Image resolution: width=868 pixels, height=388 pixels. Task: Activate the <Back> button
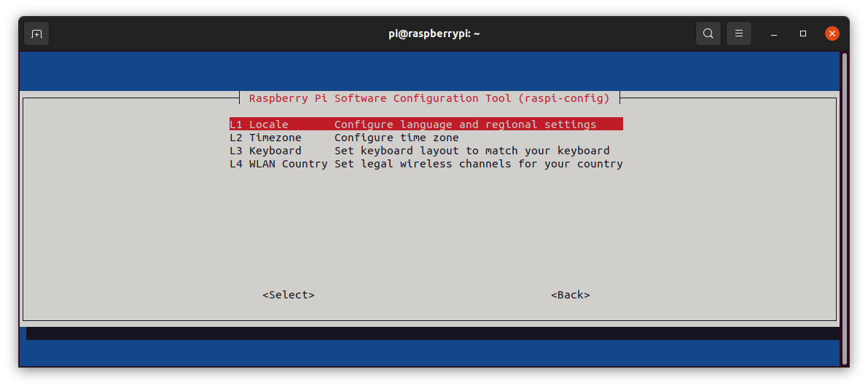tap(570, 295)
